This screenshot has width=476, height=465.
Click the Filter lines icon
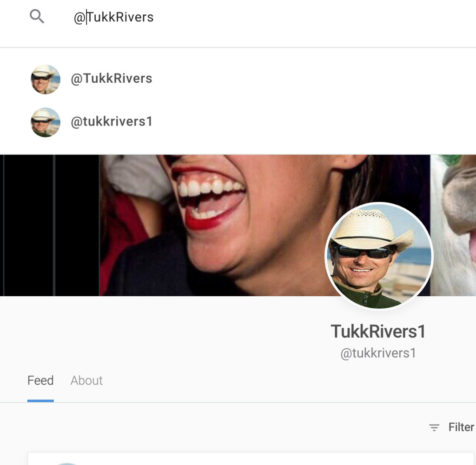coord(434,427)
